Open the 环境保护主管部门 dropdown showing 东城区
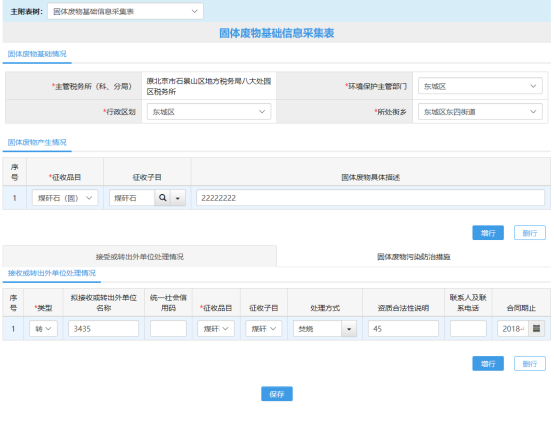The width and height of the screenshot is (554, 422). coord(480,86)
